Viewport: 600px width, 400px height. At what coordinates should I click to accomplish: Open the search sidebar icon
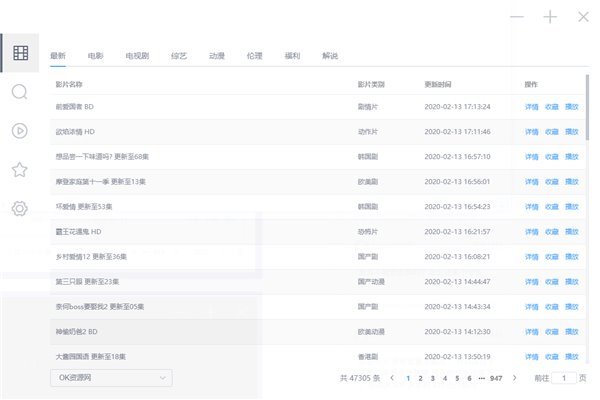[20, 92]
